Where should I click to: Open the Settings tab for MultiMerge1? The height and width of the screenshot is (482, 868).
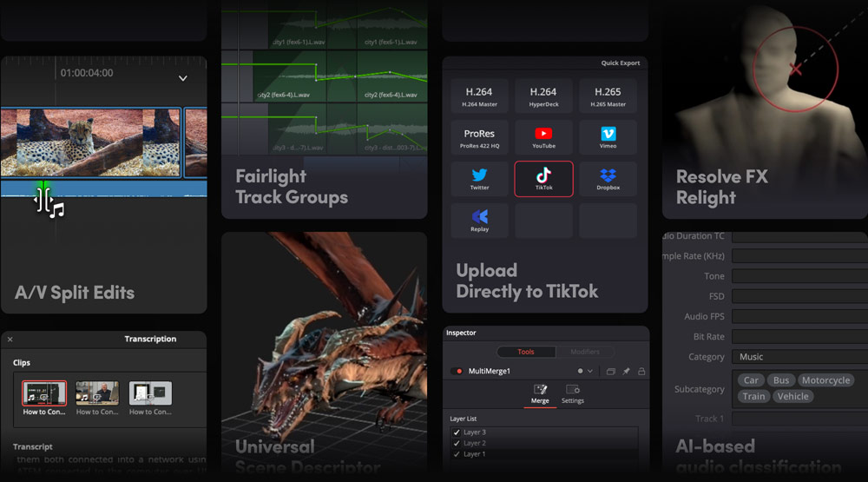[x=572, y=394]
